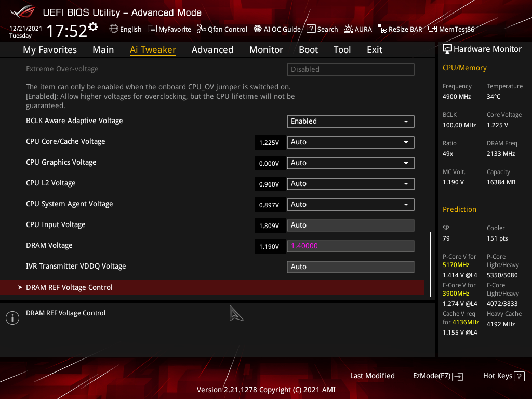
Task: Click the ROG logo icon
Action: pyautogui.click(x=22, y=12)
